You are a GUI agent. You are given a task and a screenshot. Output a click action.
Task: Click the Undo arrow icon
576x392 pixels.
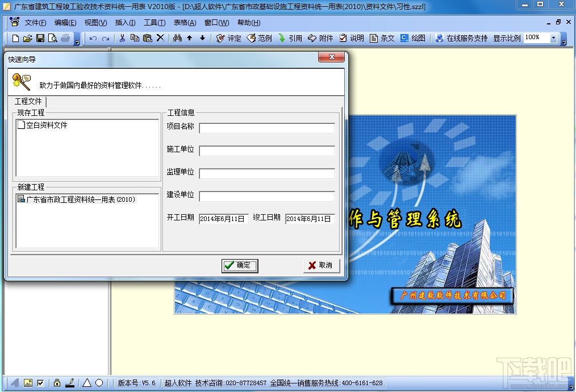coord(93,38)
